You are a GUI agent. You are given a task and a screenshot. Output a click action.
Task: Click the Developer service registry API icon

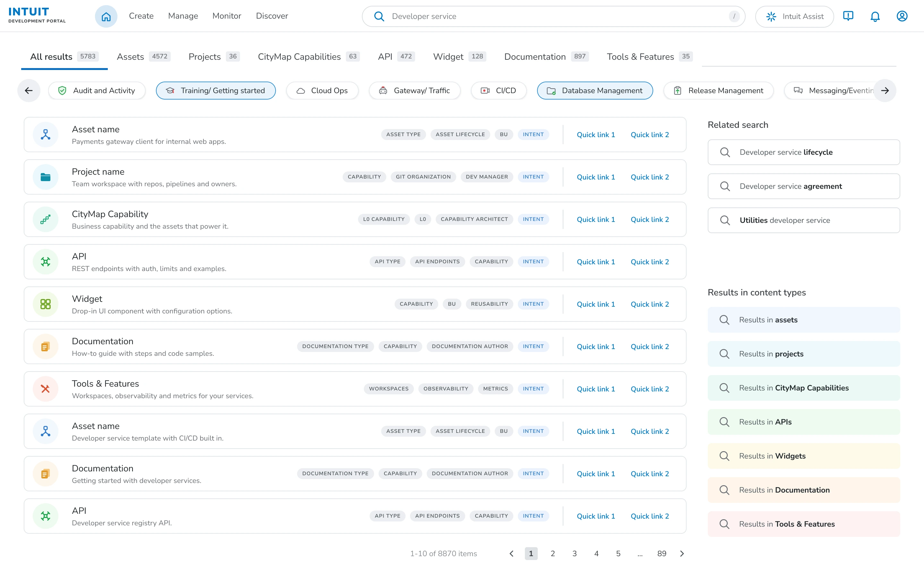coord(46,516)
